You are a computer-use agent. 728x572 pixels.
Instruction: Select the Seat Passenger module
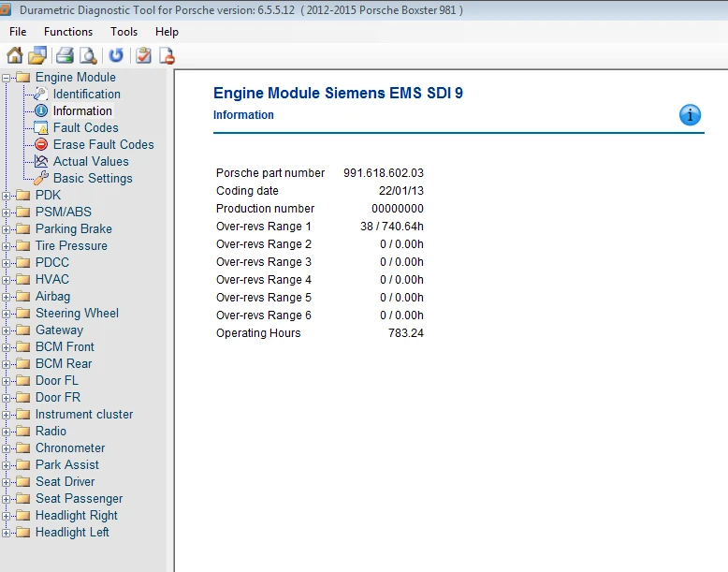79,498
